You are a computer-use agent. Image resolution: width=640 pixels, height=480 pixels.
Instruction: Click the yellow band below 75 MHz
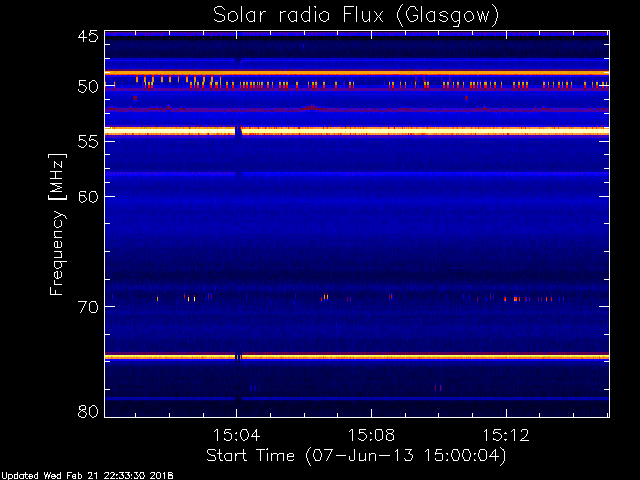tap(357, 357)
